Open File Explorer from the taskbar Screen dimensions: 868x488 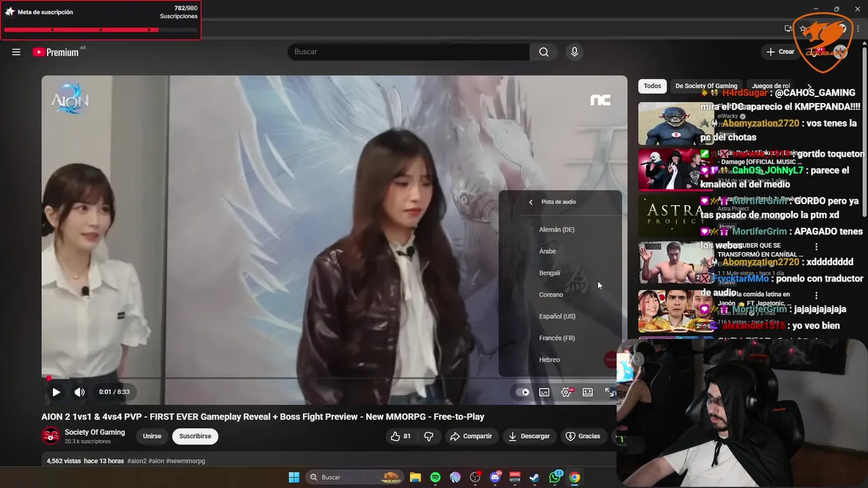tap(415, 477)
